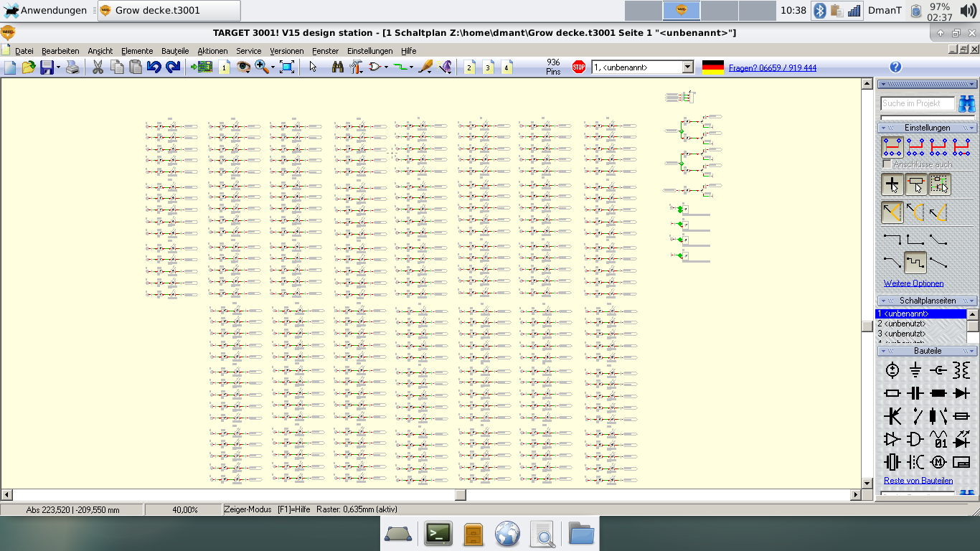Select page '2 <unbenutzt>' in Schaltplanseiten
Screen dimensions: 980x551
(921, 324)
